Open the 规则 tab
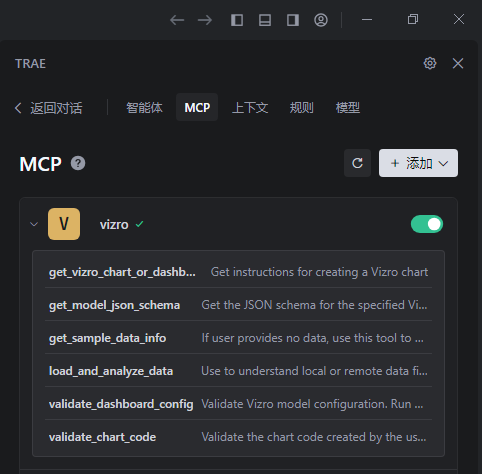The image size is (482, 474). [x=302, y=108]
